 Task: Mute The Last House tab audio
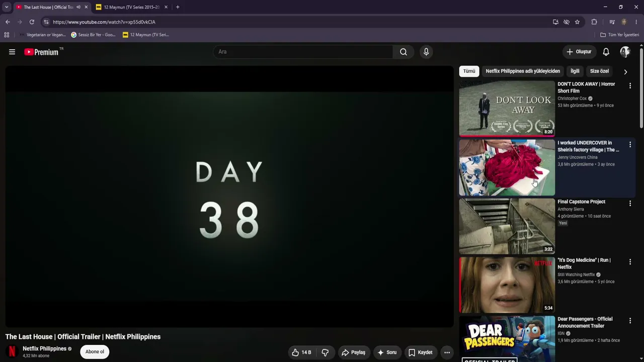[x=78, y=7]
